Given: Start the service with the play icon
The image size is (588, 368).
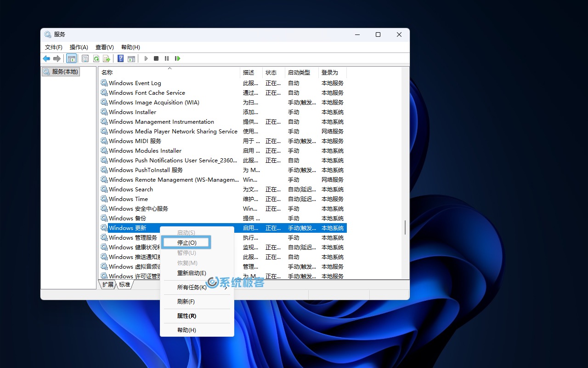Looking at the screenshot, I should pyautogui.click(x=146, y=58).
